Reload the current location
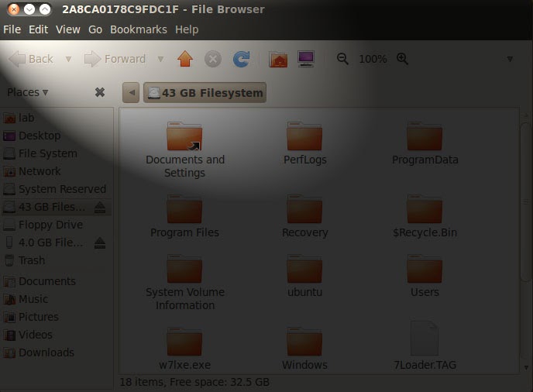 (x=242, y=59)
